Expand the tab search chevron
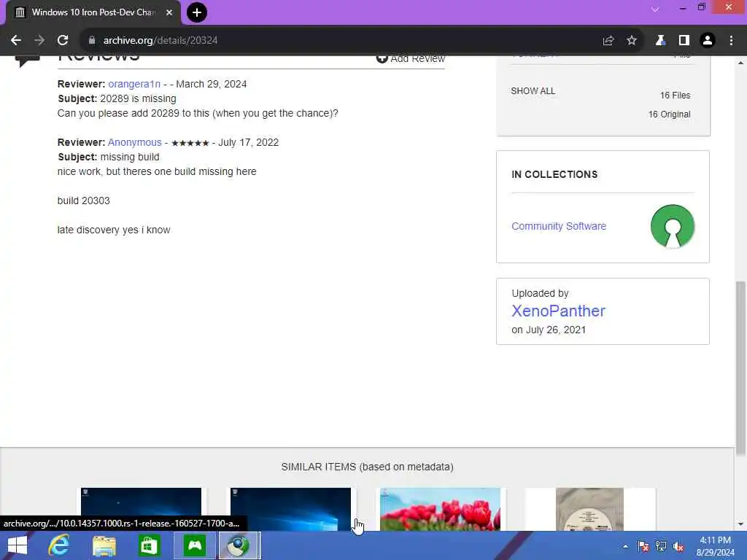747x560 pixels. 656,9
